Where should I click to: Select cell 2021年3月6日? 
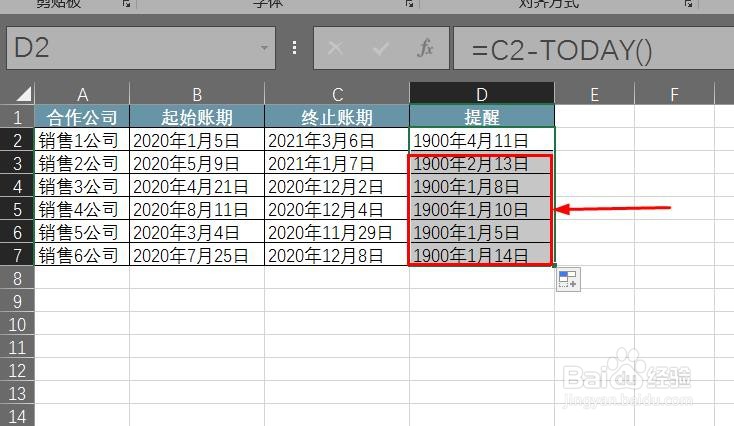click(337, 140)
